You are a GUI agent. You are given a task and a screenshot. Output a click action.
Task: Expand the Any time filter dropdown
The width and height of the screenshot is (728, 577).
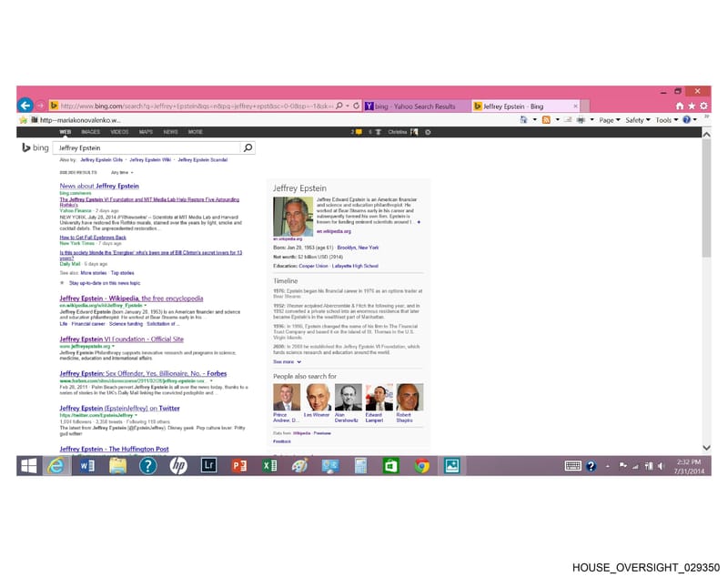coord(122,172)
